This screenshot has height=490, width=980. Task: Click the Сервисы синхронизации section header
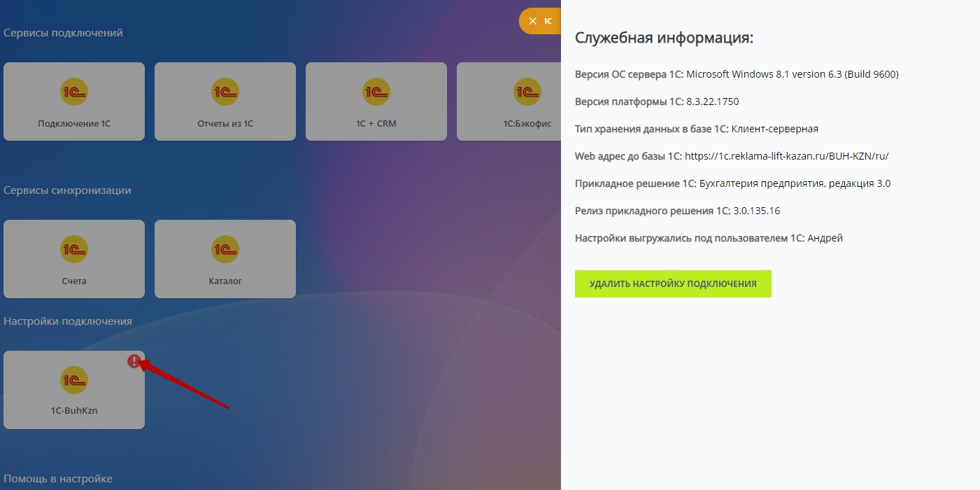tap(67, 190)
